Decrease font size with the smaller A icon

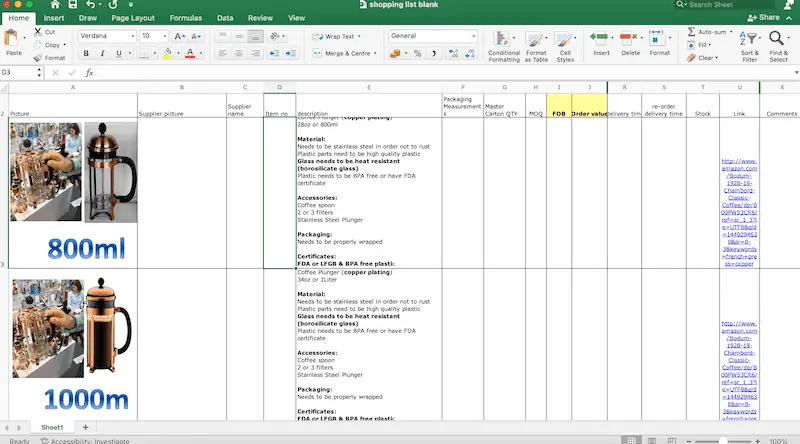tap(196, 36)
